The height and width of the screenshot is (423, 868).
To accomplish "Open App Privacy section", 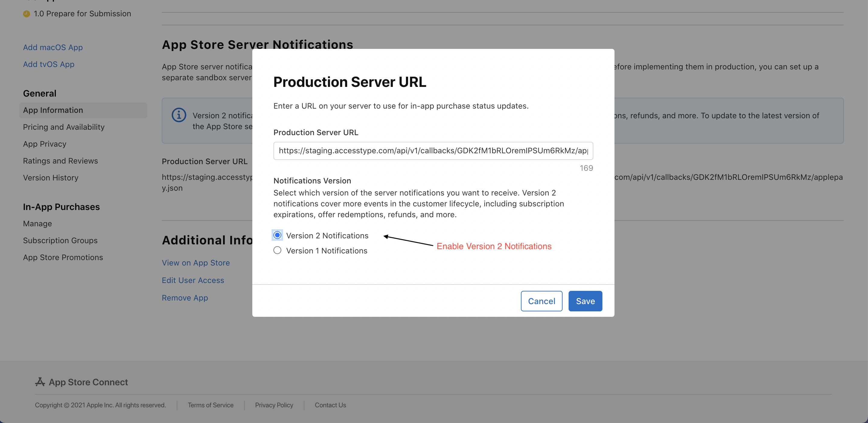I will click(44, 144).
